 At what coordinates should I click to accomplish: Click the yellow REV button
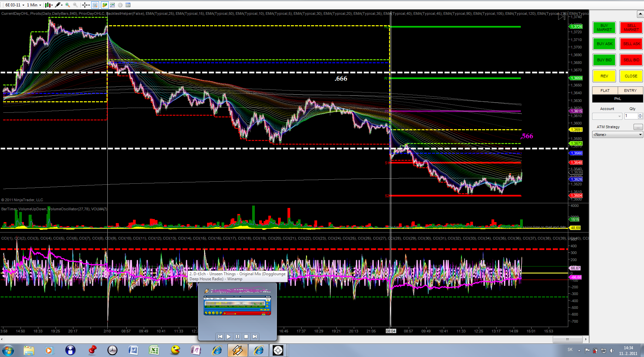(x=604, y=76)
